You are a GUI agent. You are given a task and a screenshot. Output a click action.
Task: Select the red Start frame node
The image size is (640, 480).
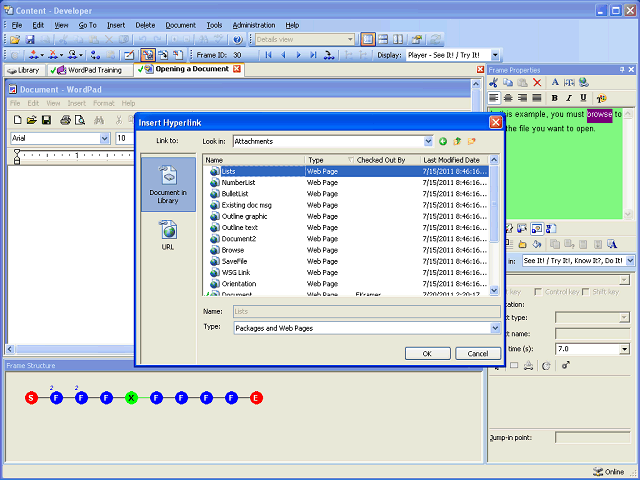click(x=31, y=398)
